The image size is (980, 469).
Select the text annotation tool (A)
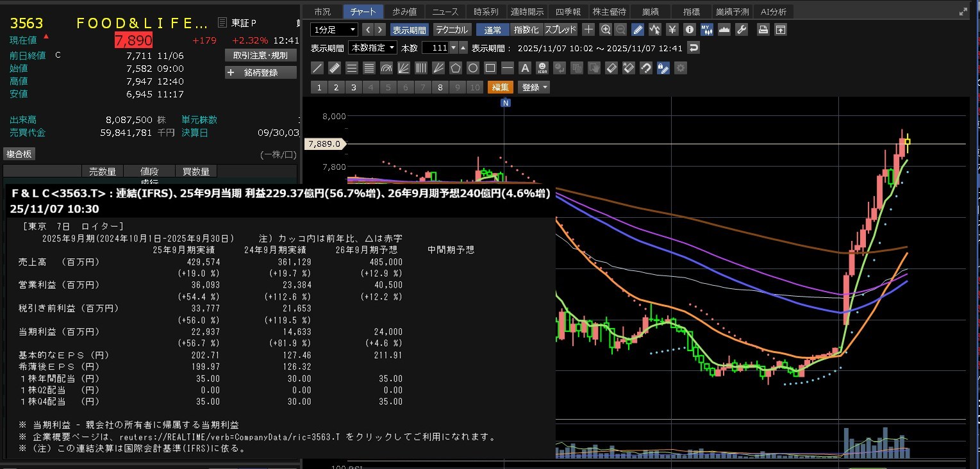pos(525,68)
